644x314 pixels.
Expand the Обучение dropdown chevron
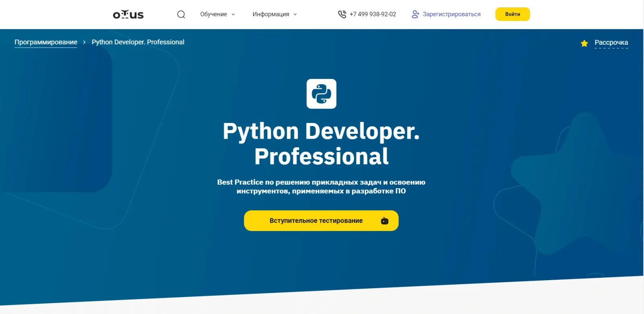tap(233, 14)
